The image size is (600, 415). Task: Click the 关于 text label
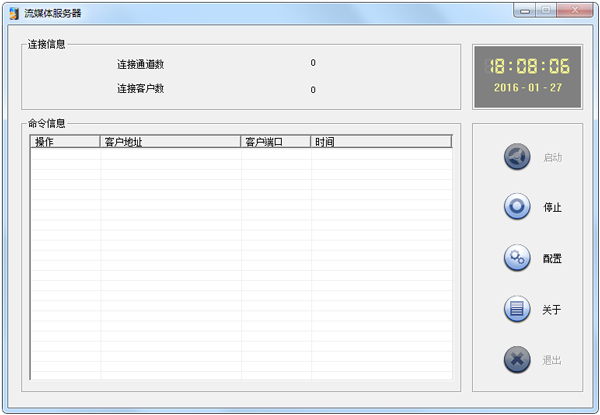552,310
